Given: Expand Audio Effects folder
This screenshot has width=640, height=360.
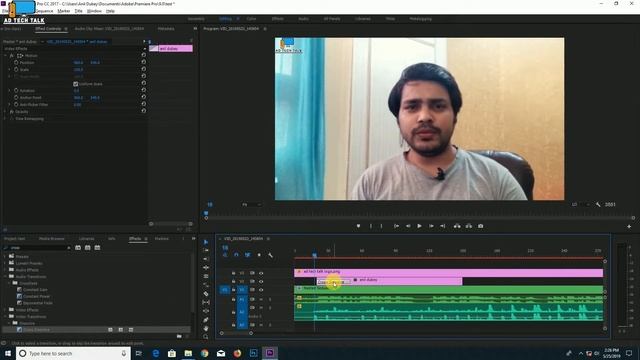Looking at the screenshot, I should 5,270.
